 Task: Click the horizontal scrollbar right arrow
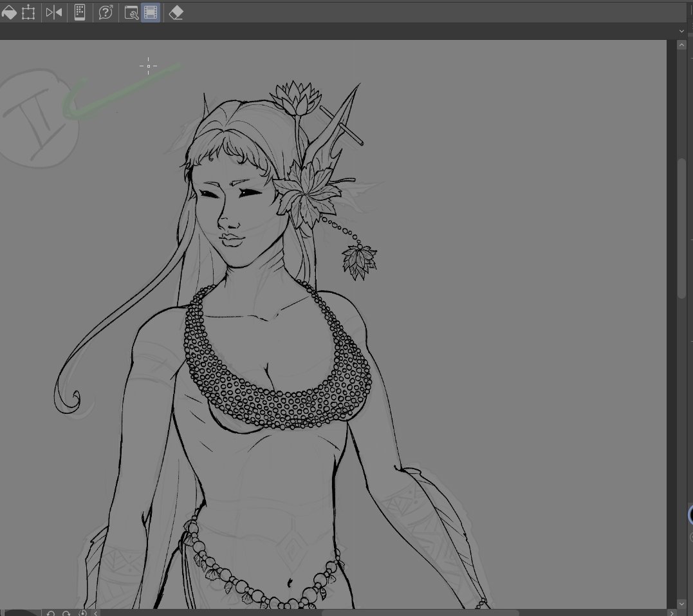(x=672, y=613)
